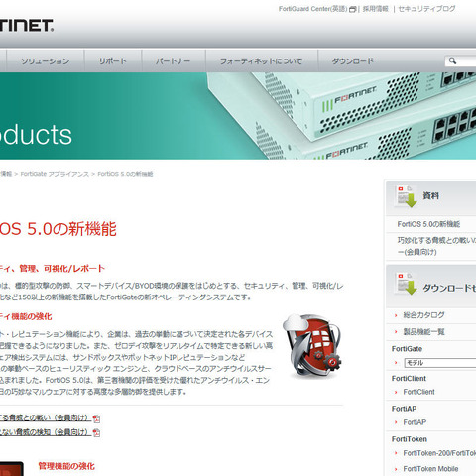476x476 pixels.
Task: Open the ダウンロード menu
Action: (x=353, y=61)
